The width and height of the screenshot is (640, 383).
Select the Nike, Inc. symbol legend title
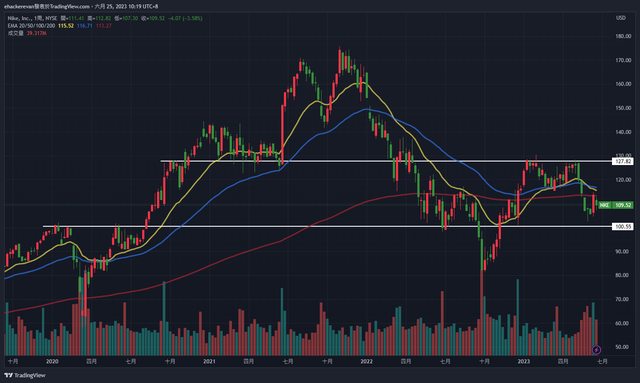32,18
